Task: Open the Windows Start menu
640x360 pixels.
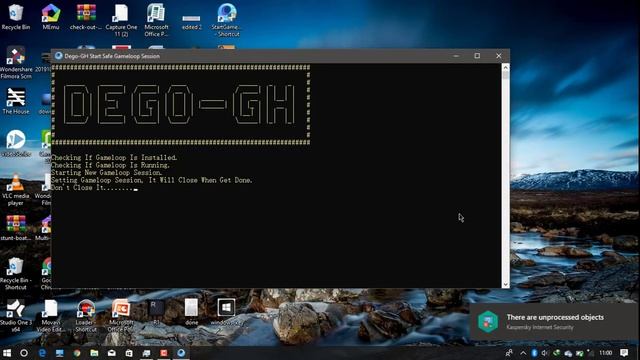Action: coord(7,353)
